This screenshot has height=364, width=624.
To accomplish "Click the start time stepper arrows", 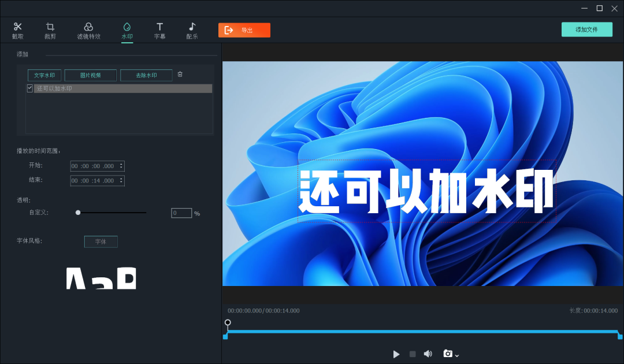I will point(121,166).
